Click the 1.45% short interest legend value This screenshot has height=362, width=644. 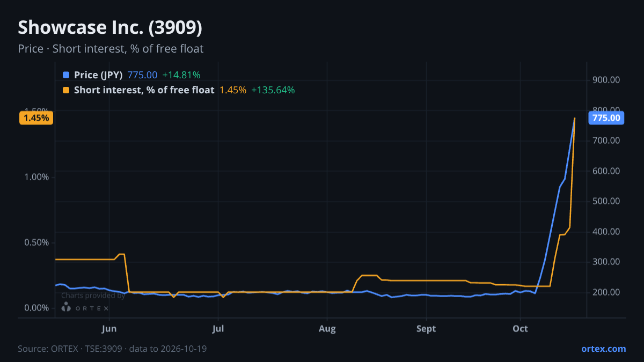pyautogui.click(x=233, y=90)
